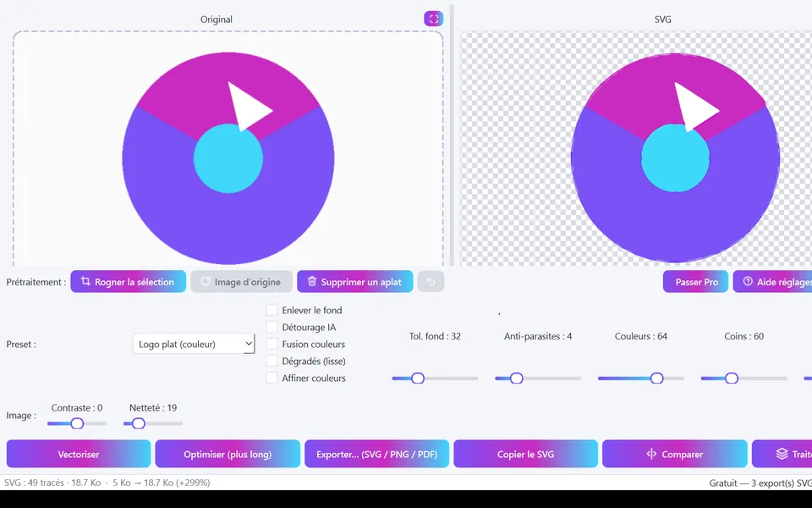This screenshot has width=812, height=508.
Task: Click the question mark icon in Aide réglages
Action: (x=747, y=281)
